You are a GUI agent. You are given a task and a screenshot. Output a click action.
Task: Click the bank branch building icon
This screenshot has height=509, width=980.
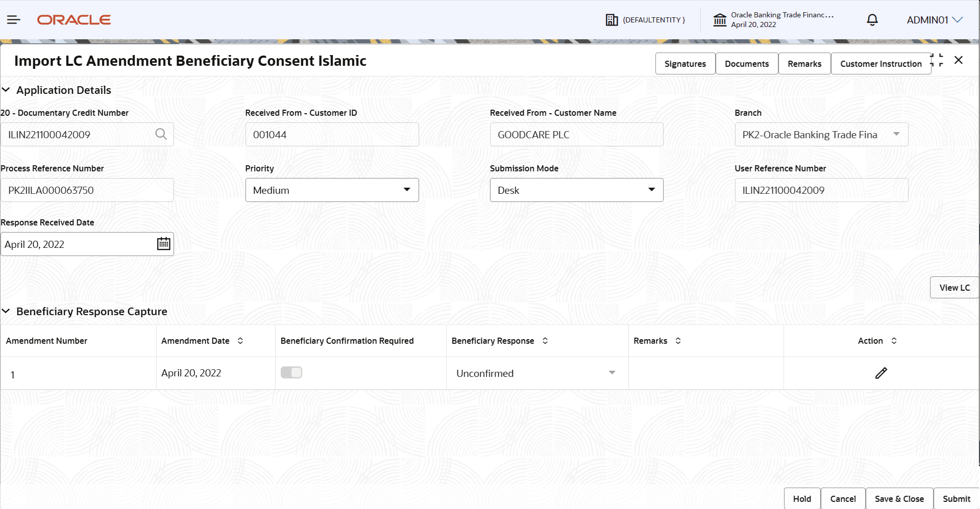click(720, 20)
